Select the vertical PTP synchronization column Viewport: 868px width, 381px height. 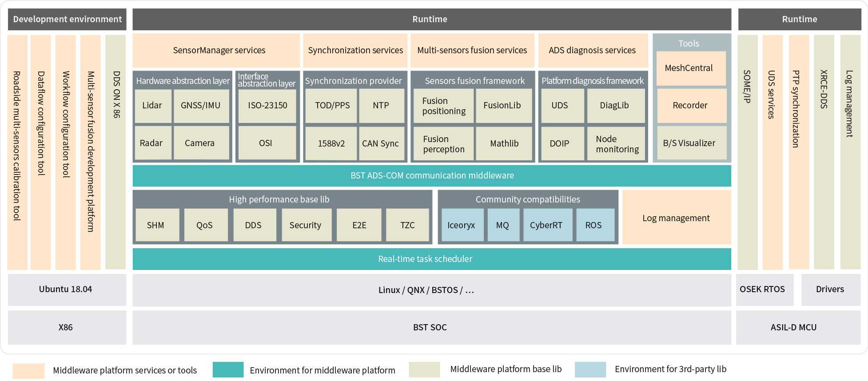coord(798,152)
